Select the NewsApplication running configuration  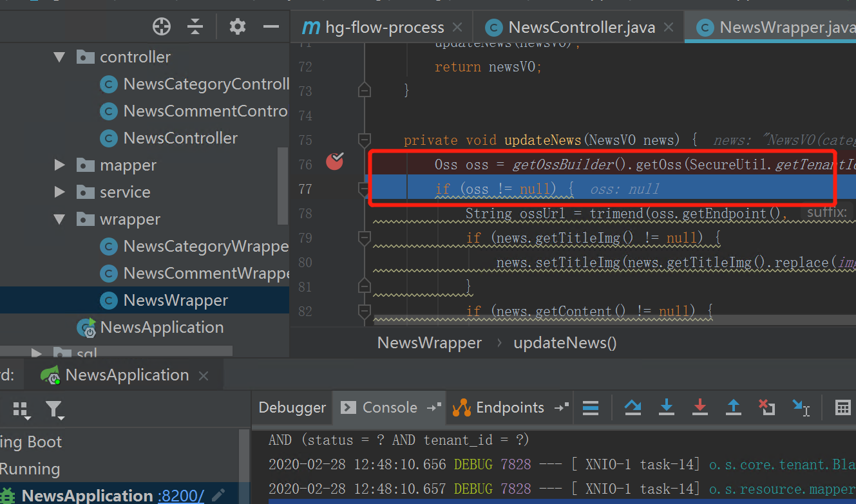pyautogui.click(x=88, y=495)
